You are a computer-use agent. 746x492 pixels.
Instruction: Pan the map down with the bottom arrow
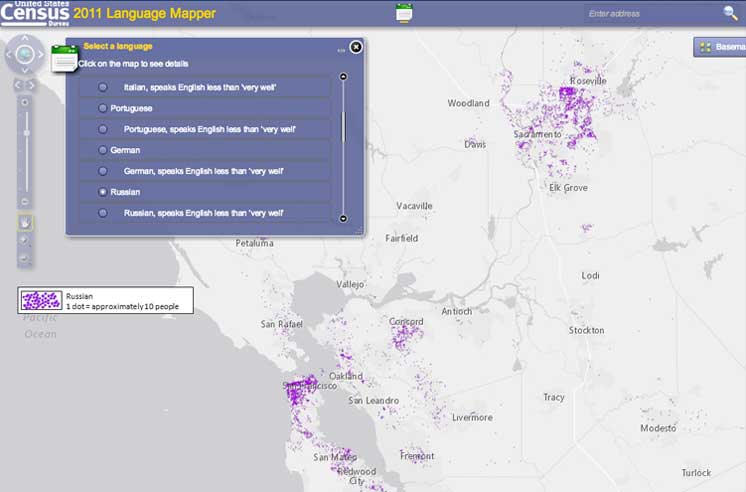(x=25, y=70)
